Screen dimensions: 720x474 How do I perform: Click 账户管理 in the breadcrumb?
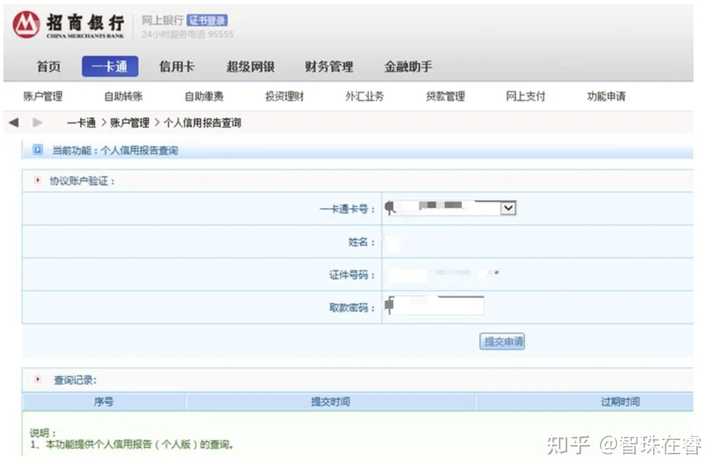[129, 123]
